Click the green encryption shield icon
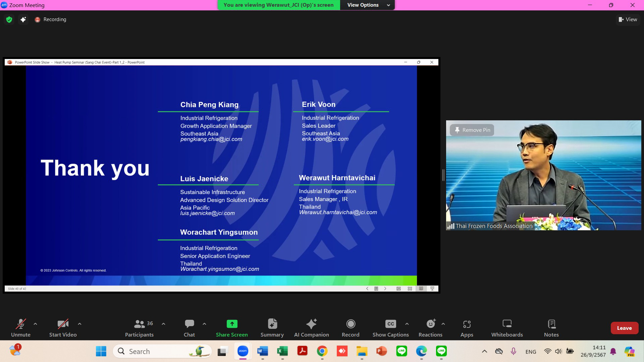 [x=9, y=19]
